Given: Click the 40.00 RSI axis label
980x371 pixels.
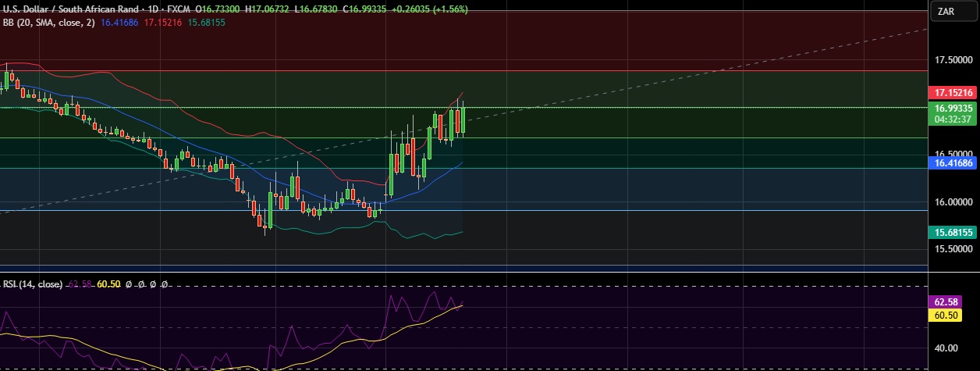Looking at the screenshot, I should [x=946, y=348].
